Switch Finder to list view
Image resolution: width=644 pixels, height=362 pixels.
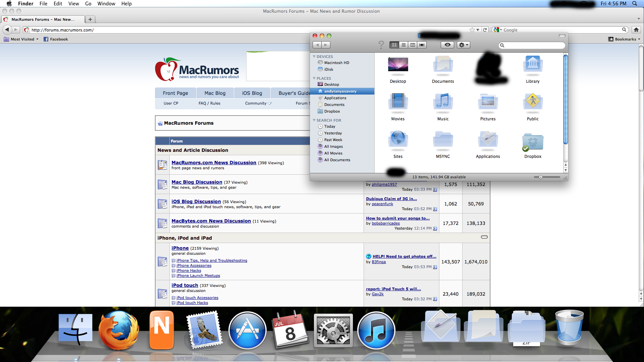point(404,45)
